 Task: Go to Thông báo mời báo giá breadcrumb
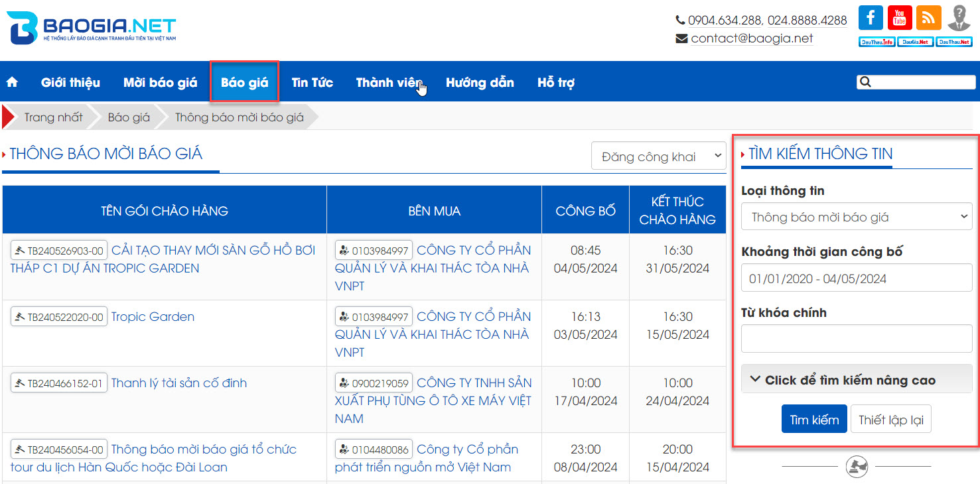tap(240, 117)
